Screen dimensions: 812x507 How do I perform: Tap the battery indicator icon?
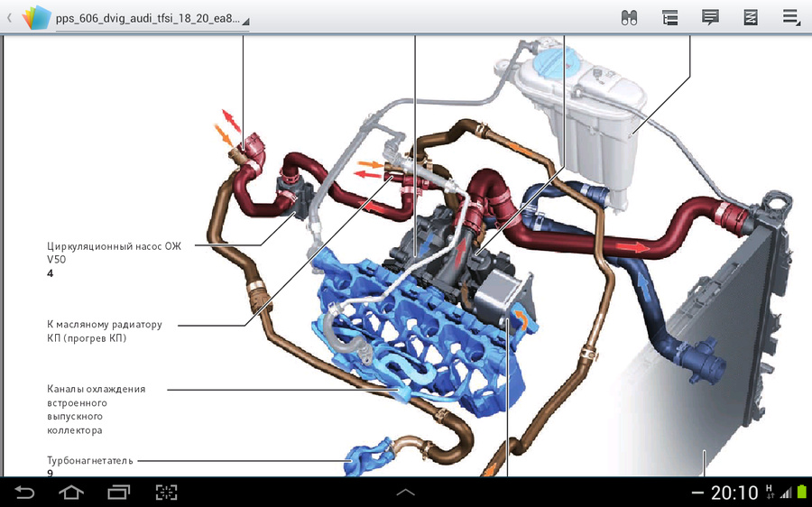pyautogui.click(x=802, y=492)
